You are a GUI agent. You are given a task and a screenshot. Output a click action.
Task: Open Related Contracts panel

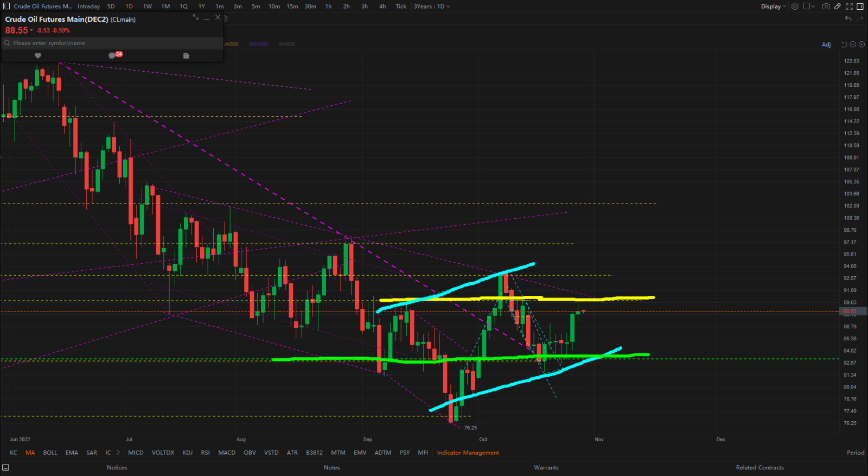click(x=759, y=467)
